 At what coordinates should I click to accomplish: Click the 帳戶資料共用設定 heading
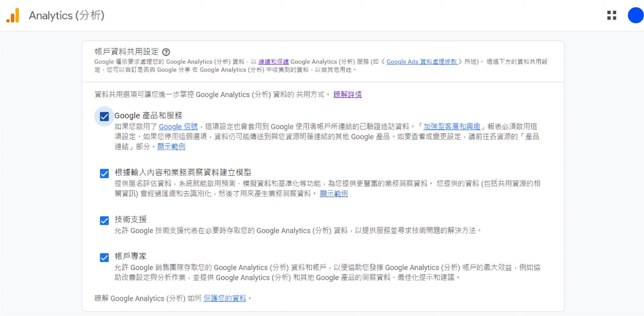click(x=127, y=52)
